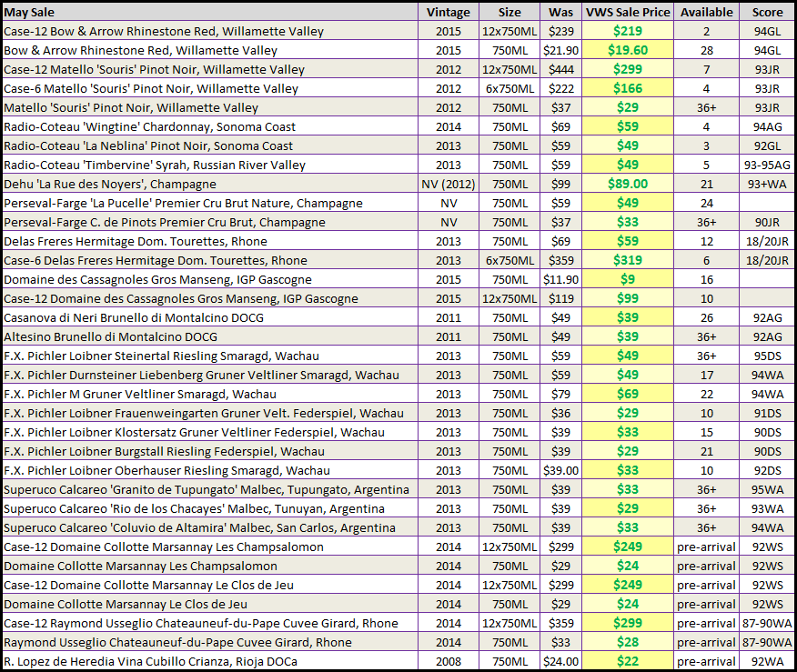Click the 90JR score cell
The image size is (797, 672).
pyautogui.click(x=767, y=223)
